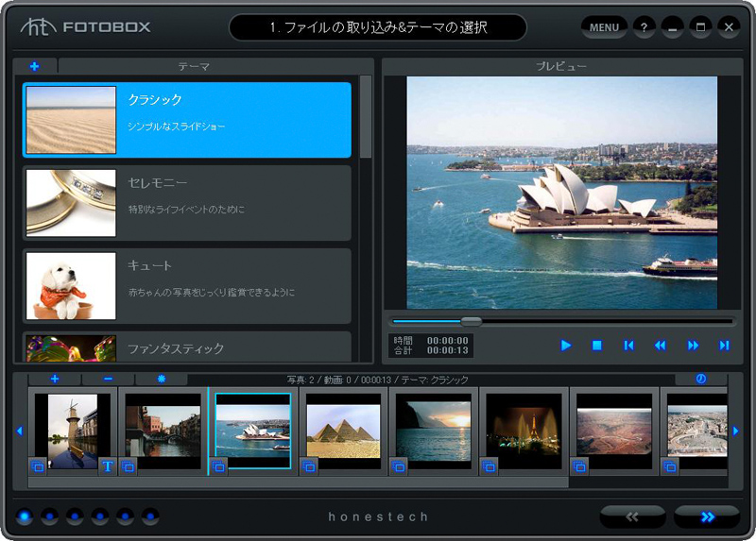Go back with the previous step button
The image size is (756, 541).
coord(632,516)
